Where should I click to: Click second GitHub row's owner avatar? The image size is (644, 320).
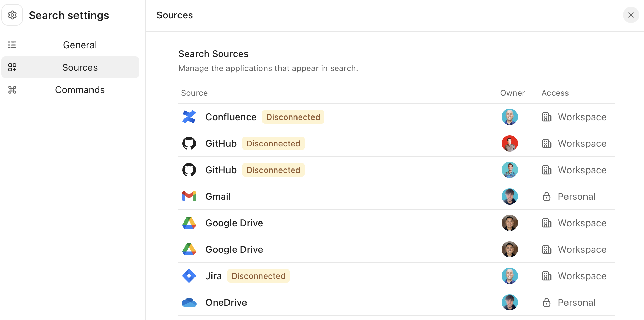[510, 170]
